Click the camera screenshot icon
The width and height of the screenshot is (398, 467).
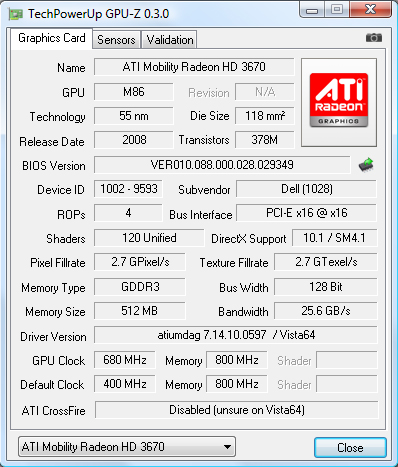(x=374, y=38)
